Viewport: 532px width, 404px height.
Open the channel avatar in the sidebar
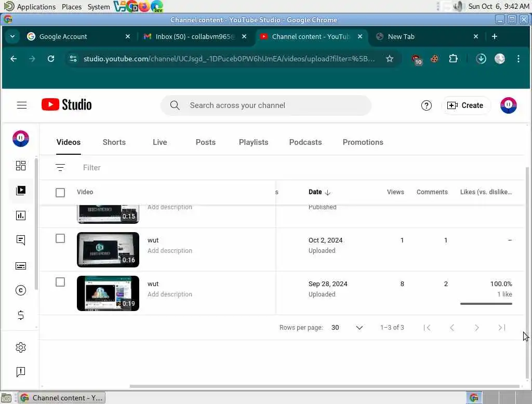pos(21,139)
